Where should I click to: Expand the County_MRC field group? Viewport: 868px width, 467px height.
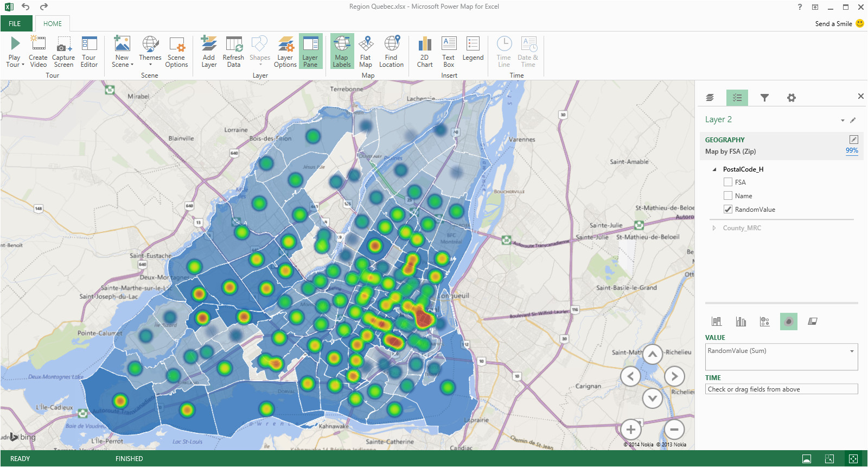pyautogui.click(x=714, y=228)
